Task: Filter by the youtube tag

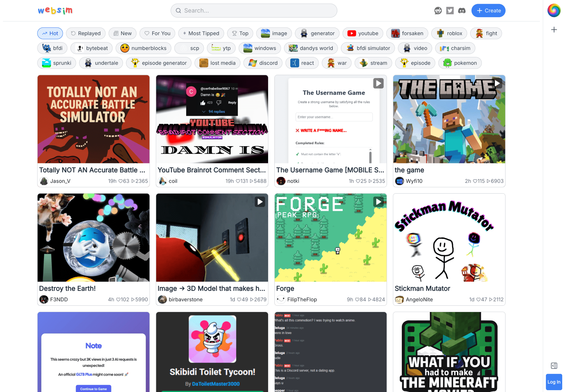Action: [x=363, y=33]
